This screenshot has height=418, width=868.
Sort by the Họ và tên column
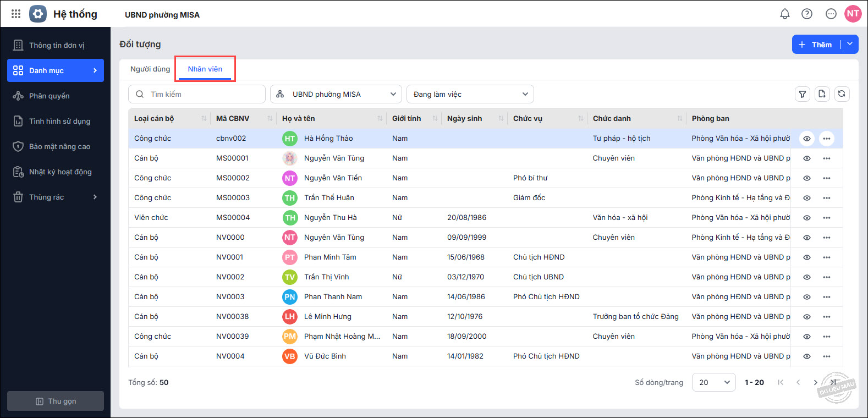coord(380,118)
